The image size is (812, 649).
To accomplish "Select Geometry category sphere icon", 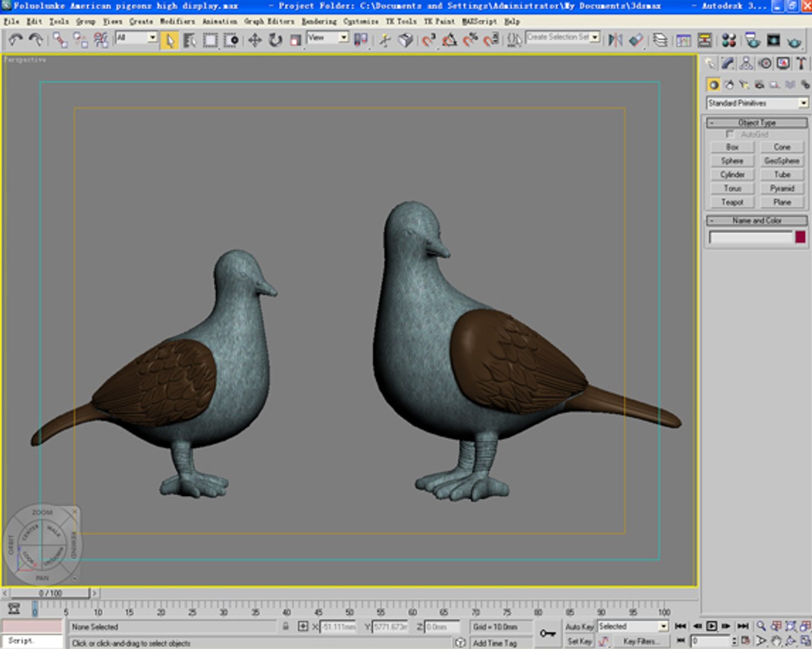I will [x=713, y=85].
